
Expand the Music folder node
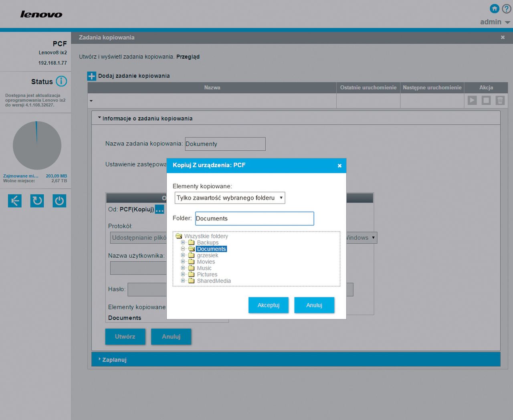[x=183, y=268]
